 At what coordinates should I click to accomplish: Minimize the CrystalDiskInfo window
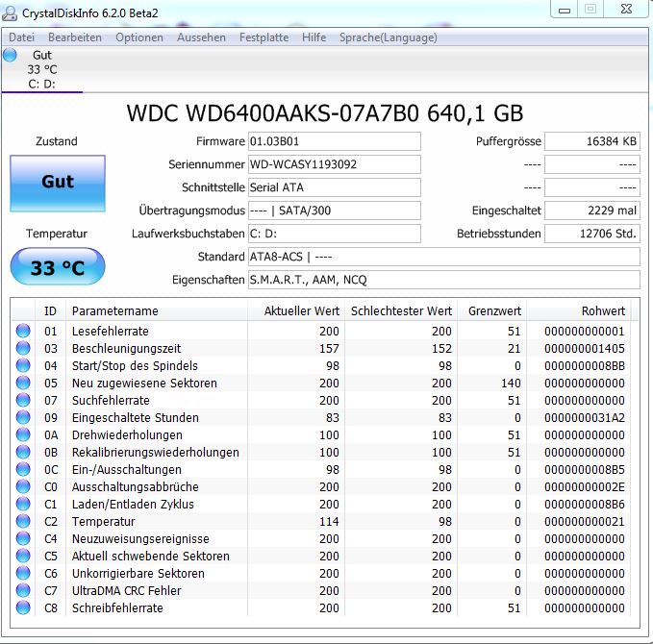coord(565,10)
